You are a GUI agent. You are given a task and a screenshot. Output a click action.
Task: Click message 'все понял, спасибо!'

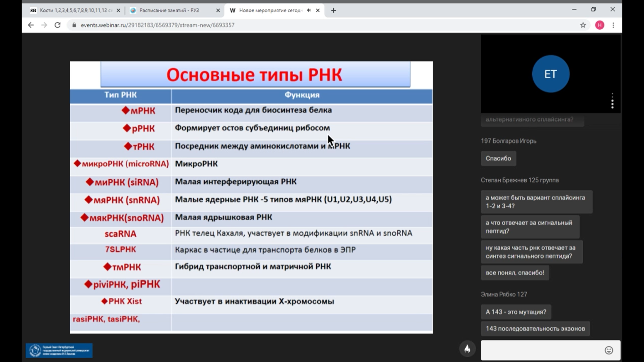click(515, 273)
